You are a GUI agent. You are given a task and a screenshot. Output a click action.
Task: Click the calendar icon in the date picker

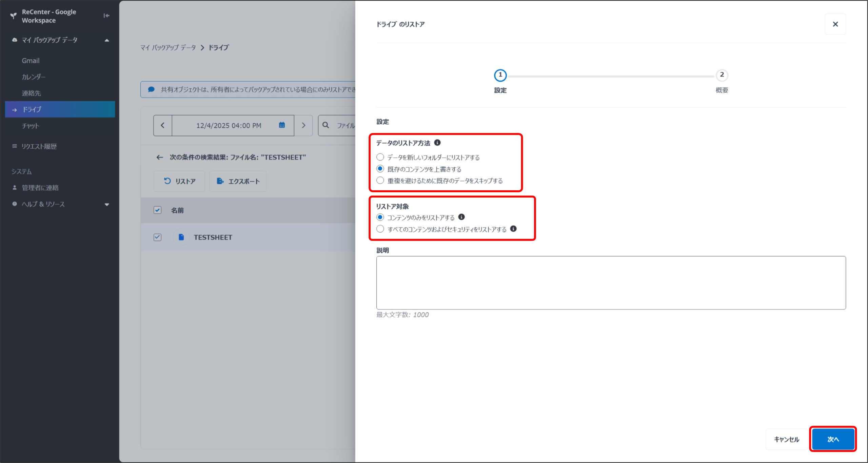point(282,125)
